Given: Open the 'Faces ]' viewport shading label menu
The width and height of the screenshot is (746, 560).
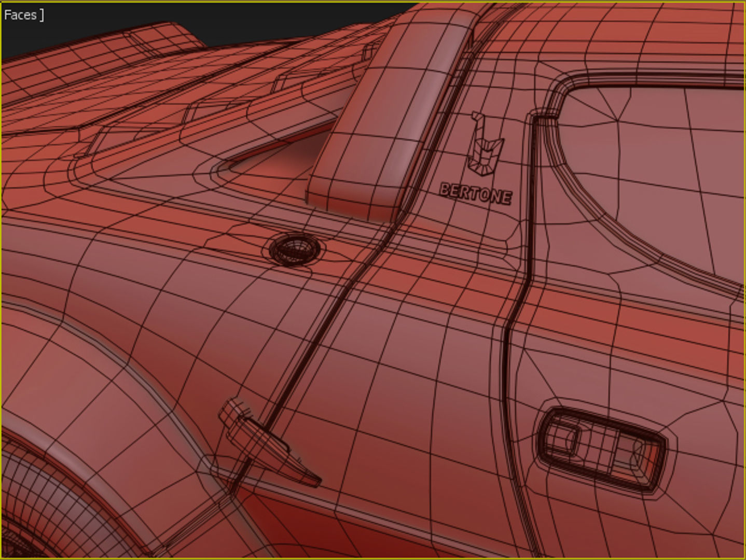Looking at the screenshot, I should pyautogui.click(x=23, y=15).
